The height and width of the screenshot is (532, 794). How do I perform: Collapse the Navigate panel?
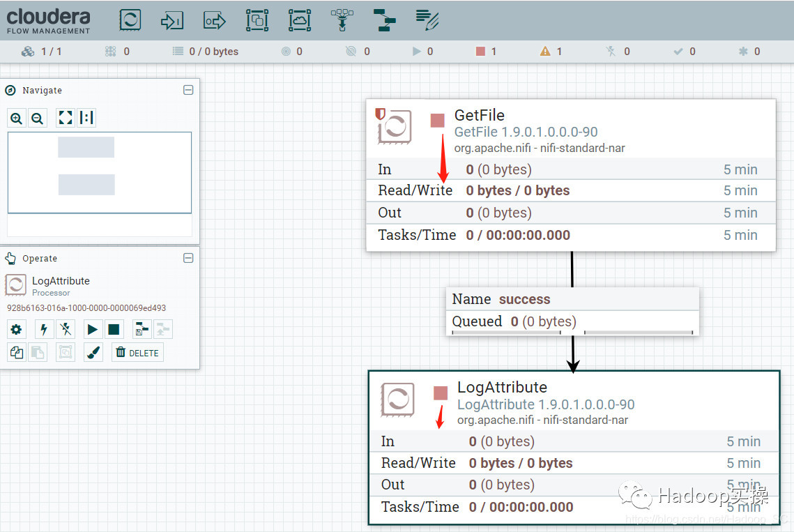tap(188, 90)
